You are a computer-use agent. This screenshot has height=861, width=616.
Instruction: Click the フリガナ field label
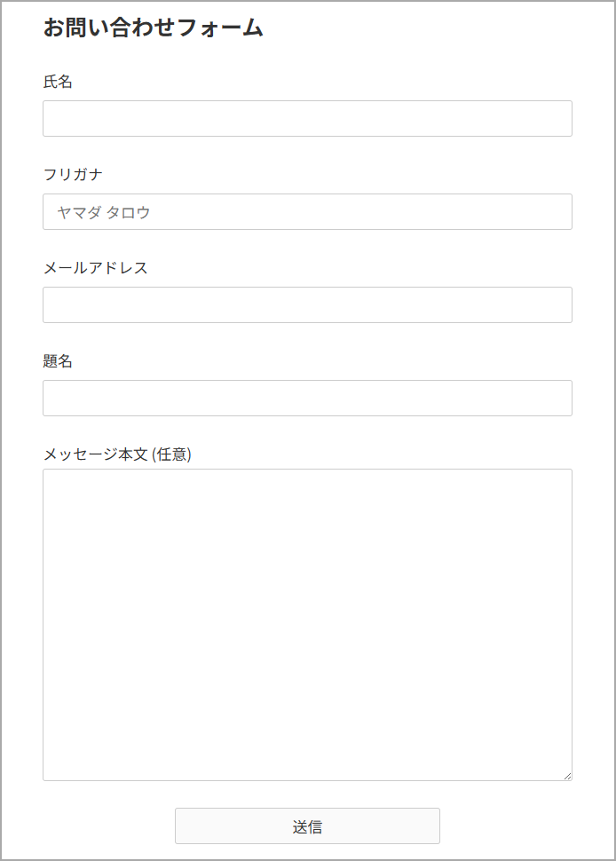tap(73, 174)
